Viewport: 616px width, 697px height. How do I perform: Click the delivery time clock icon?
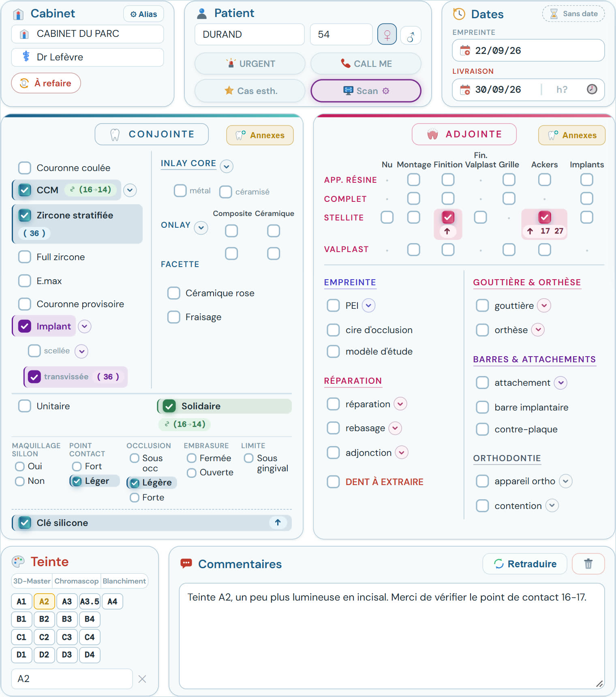click(x=592, y=90)
